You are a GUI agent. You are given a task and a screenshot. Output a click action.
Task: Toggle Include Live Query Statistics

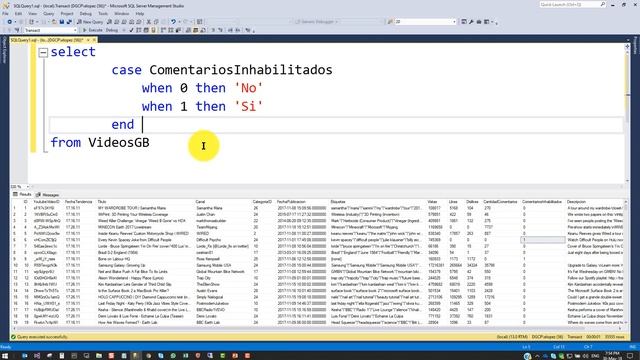click(x=170, y=30)
